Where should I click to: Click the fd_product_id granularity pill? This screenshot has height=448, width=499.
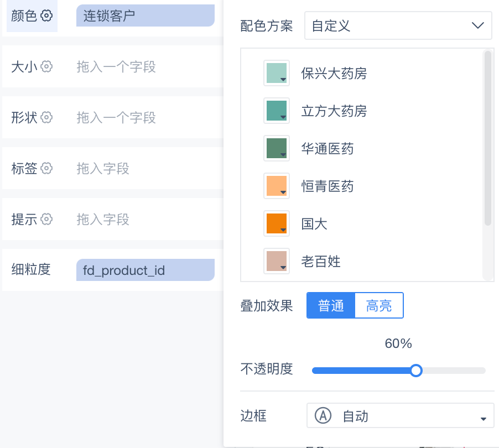[x=145, y=270]
